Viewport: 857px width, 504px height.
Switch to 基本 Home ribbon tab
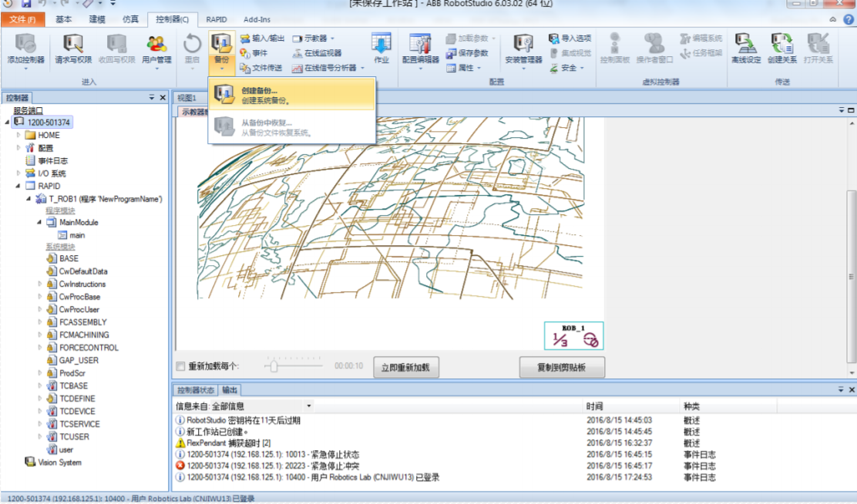coord(63,19)
